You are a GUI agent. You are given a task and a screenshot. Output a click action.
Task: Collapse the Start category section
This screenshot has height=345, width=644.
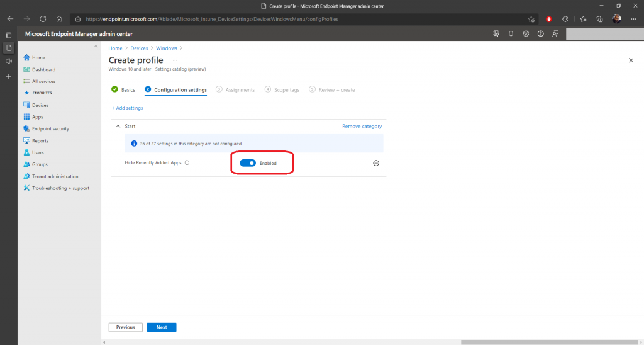point(118,127)
